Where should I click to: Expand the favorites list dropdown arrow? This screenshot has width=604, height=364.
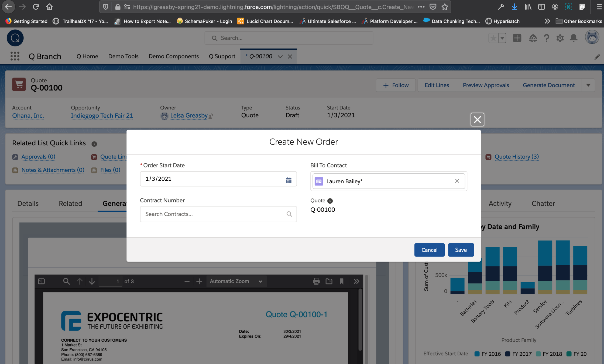(502, 38)
